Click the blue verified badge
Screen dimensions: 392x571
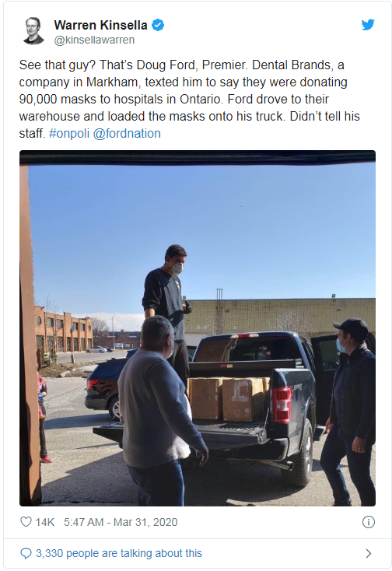[158, 25]
